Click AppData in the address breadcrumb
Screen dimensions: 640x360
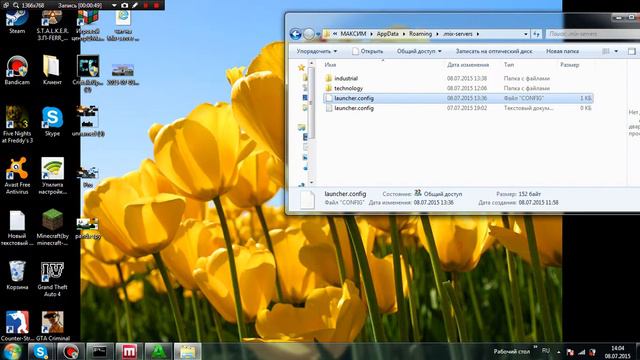tap(387, 34)
